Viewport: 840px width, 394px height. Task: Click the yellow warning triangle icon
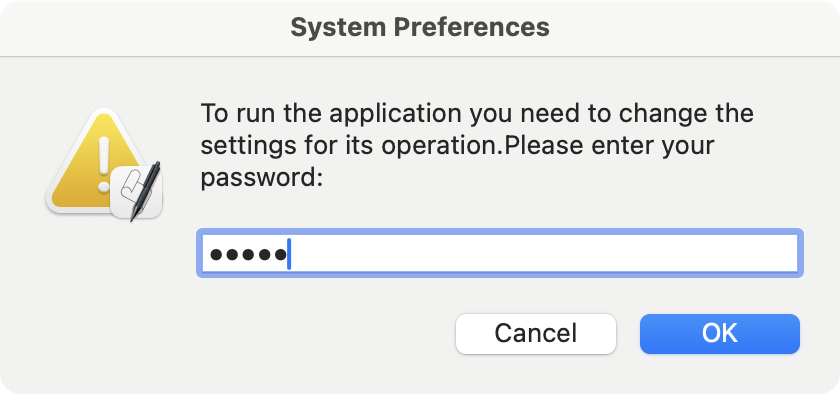coord(96,161)
